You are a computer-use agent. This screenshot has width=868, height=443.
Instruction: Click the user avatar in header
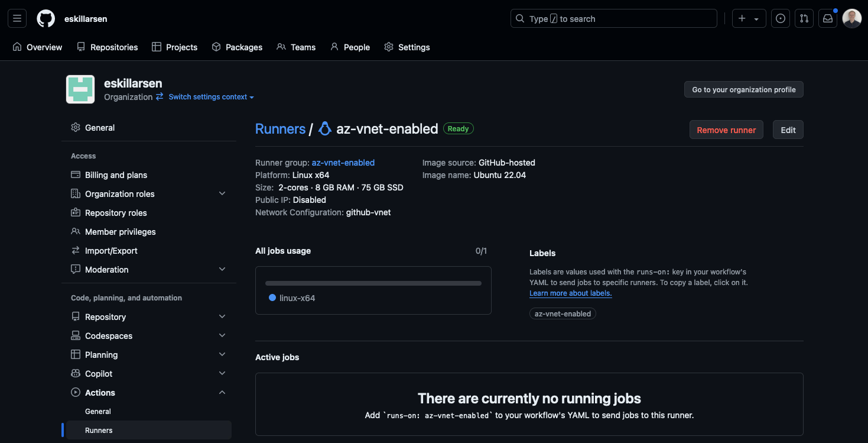click(x=851, y=18)
